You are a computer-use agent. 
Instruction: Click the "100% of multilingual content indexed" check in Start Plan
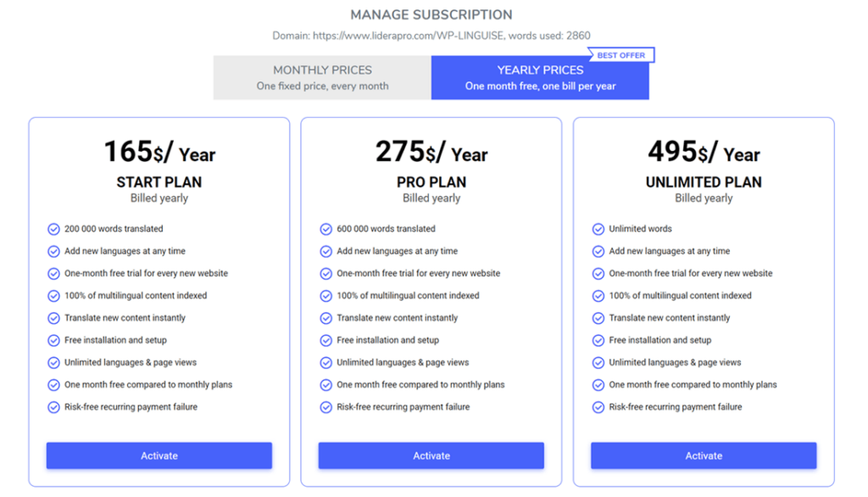[x=53, y=295]
